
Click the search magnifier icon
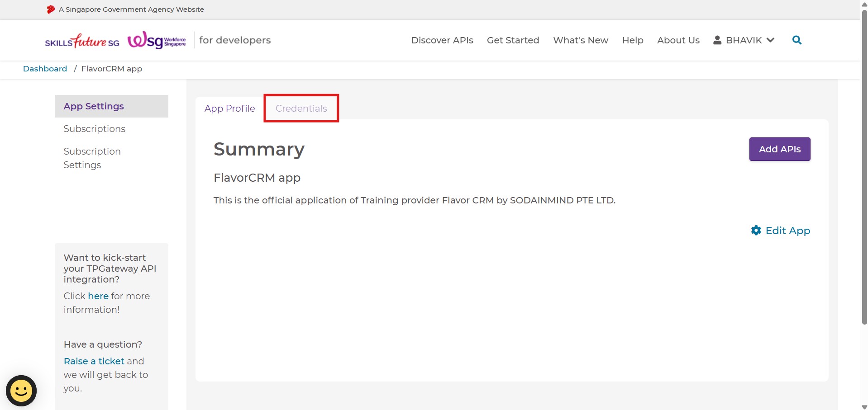pyautogui.click(x=796, y=40)
